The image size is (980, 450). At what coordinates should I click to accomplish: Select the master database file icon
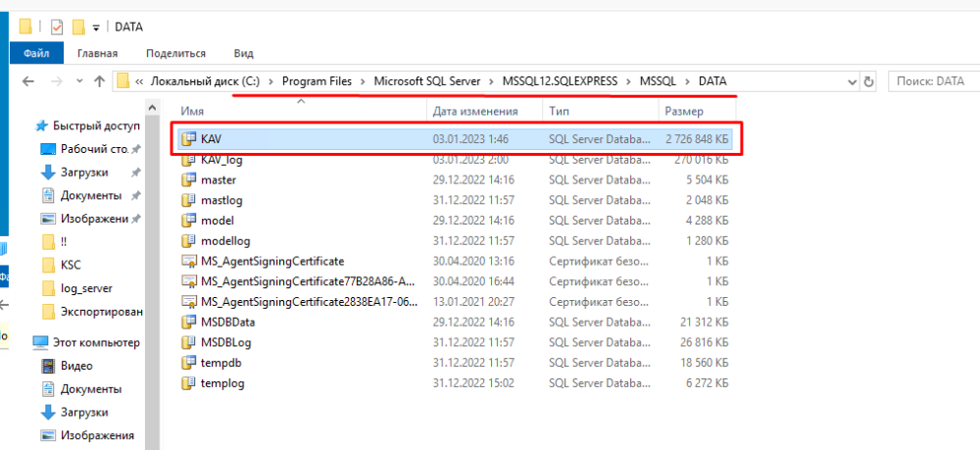(x=189, y=180)
